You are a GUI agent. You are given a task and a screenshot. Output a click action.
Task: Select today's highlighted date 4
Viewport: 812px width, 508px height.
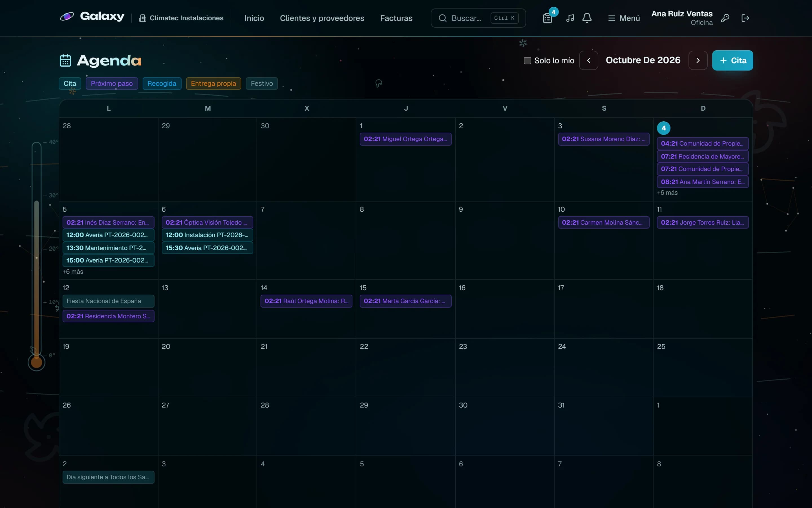pyautogui.click(x=663, y=128)
